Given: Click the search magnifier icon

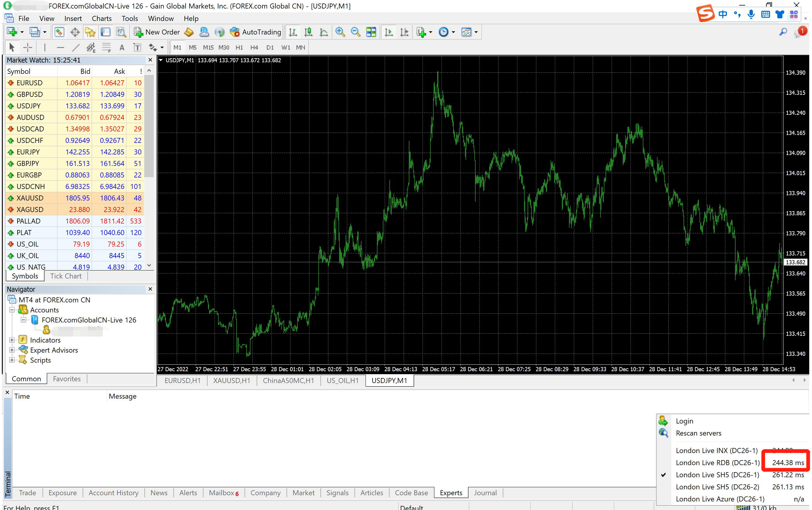Looking at the screenshot, I should pyautogui.click(x=783, y=32).
